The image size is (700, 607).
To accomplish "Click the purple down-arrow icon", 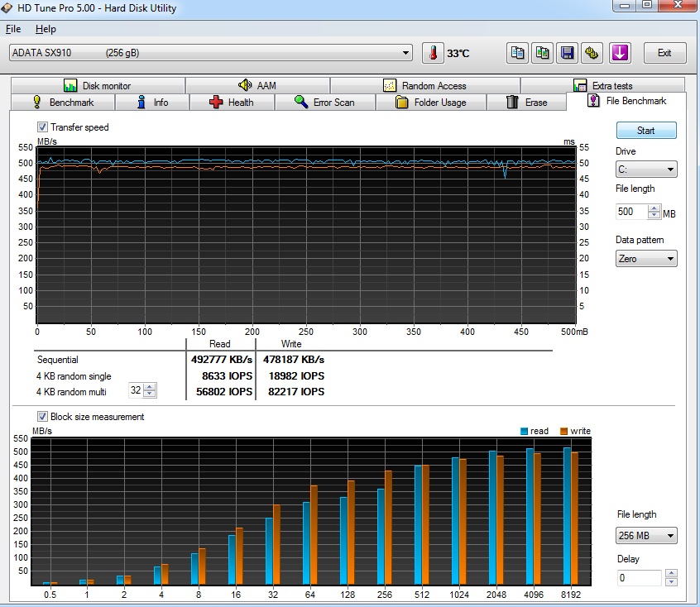I will [x=620, y=53].
